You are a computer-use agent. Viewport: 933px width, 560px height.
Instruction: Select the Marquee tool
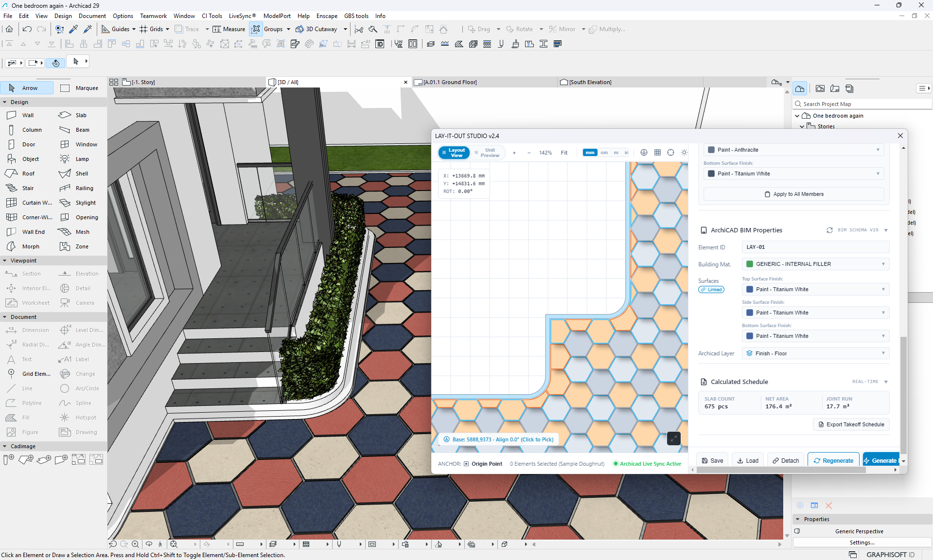tap(80, 88)
